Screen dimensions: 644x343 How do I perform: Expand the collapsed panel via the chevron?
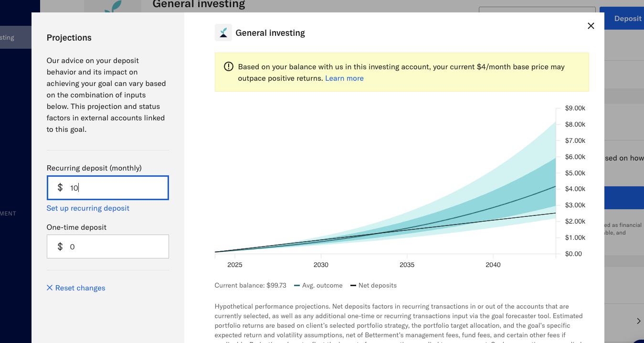tap(639, 321)
